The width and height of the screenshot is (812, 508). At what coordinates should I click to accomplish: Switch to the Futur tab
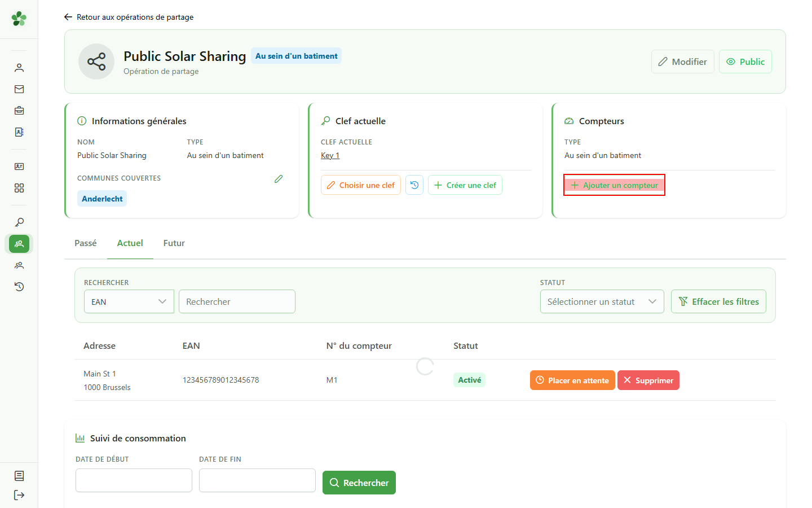[174, 243]
